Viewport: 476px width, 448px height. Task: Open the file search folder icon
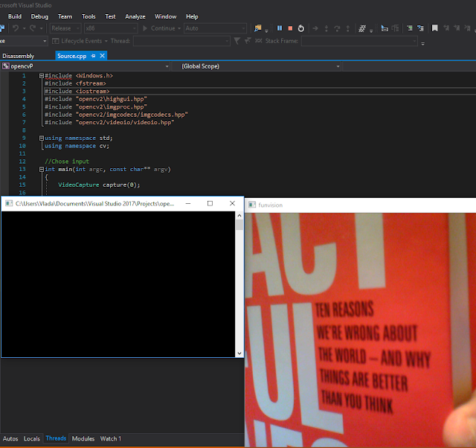pos(258,28)
